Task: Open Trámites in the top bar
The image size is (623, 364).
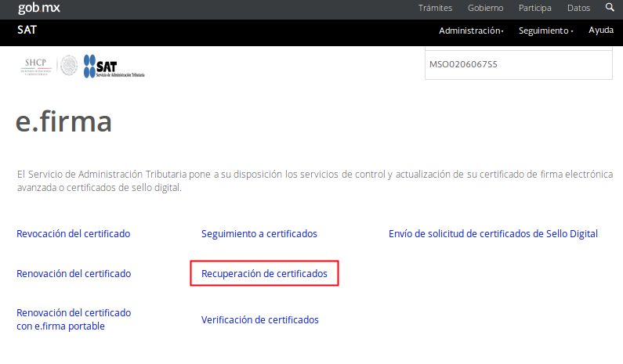Action: pos(435,8)
